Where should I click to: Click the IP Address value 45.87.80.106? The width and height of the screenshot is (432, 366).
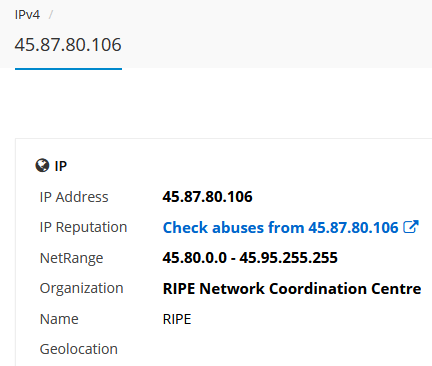pos(207,197)
